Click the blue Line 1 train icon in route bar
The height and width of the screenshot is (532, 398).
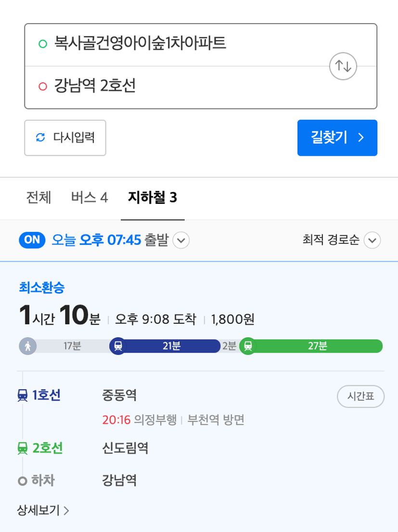click(x=118, y=346)
